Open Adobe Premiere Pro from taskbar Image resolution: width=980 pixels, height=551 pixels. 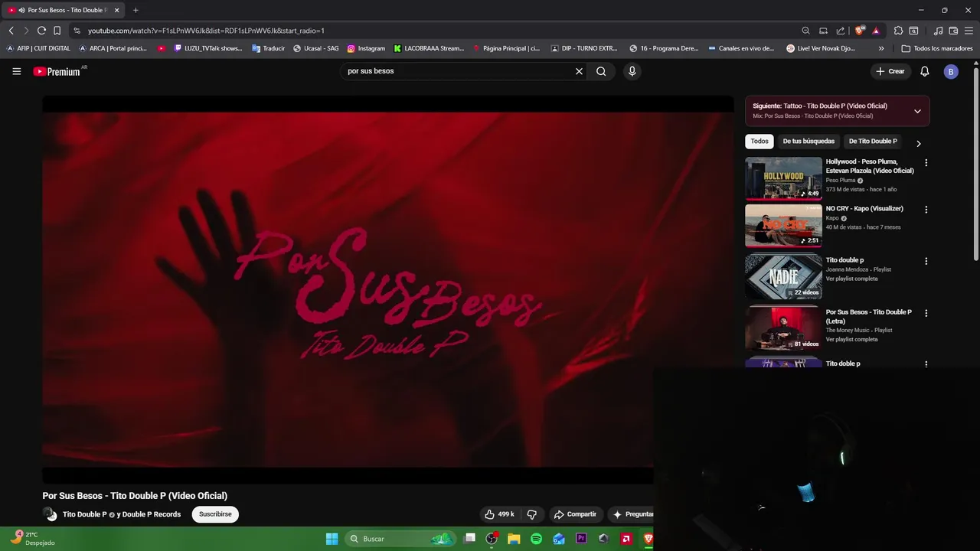(x=581, y=539)
